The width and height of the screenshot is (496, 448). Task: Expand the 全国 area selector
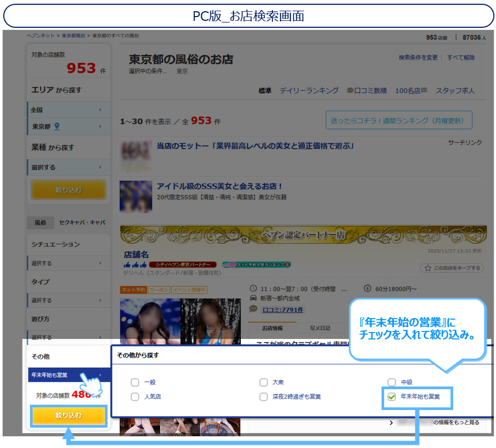pyautogui.click(x=68, y=110)
